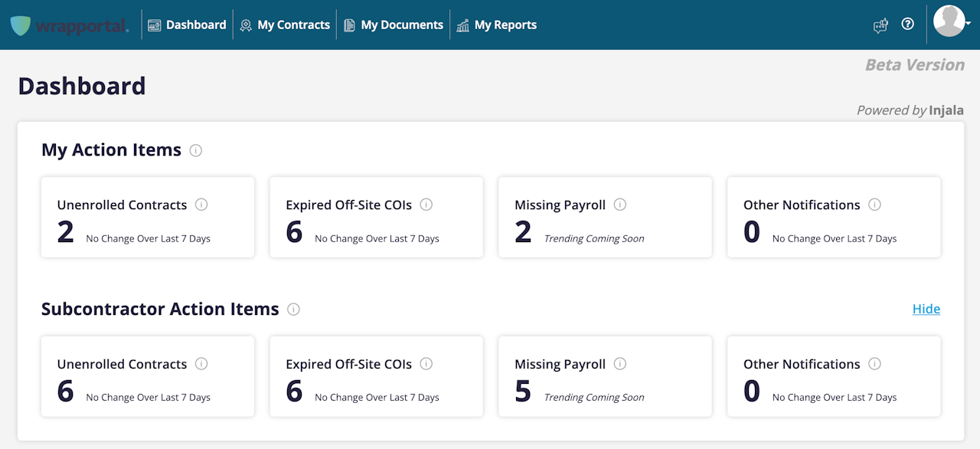
Task: Click info icon on My Unenrolled Contracts card
Action: click(x=201, y=205)
